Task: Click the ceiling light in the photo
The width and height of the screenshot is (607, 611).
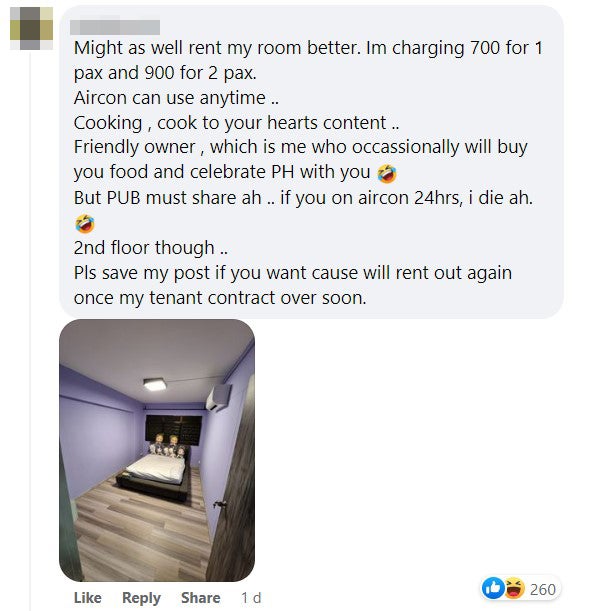Action: (155, 384)
